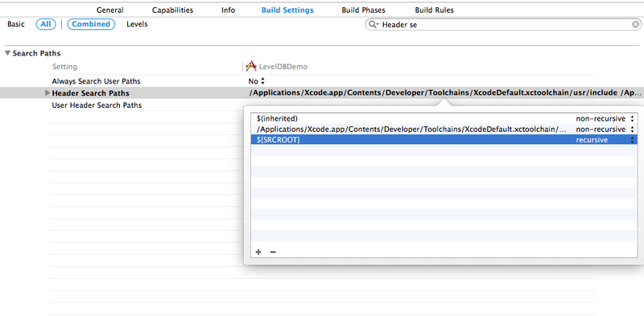Change recursion option for $(inherited)

click(x=605, y=119)
